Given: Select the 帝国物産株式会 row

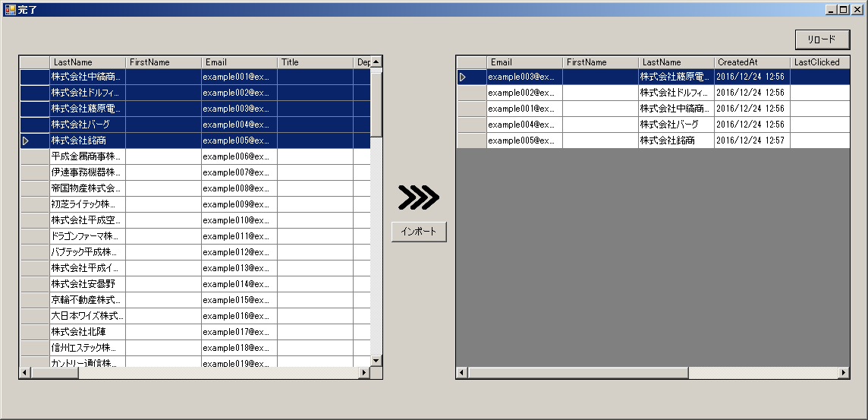Looking at the screenshot, I should (195, 189).
